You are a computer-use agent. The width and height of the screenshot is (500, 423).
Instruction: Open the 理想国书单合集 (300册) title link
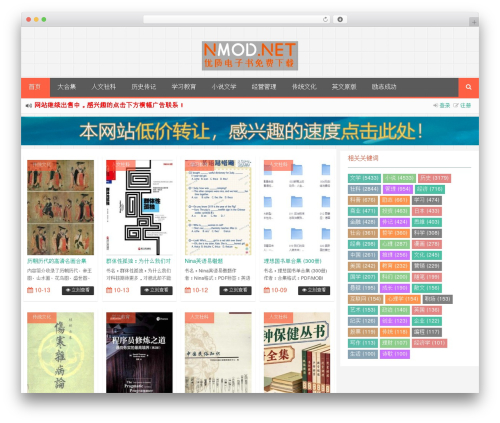tap(292, 261)
